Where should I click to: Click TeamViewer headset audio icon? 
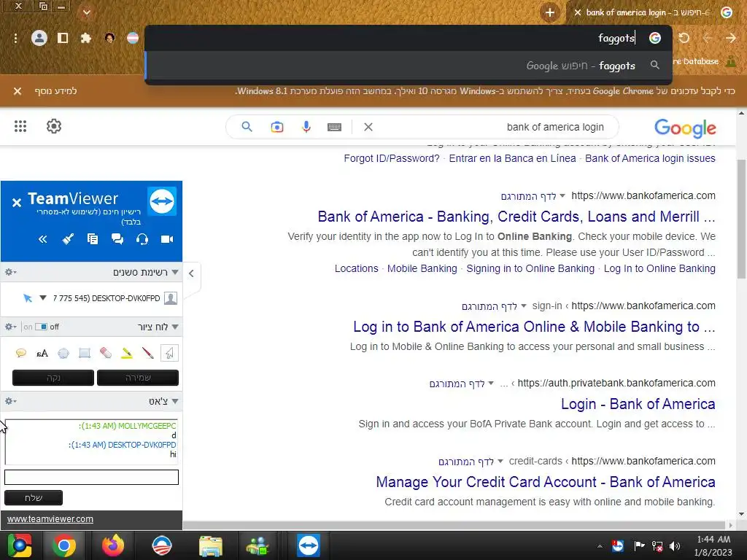142,239
